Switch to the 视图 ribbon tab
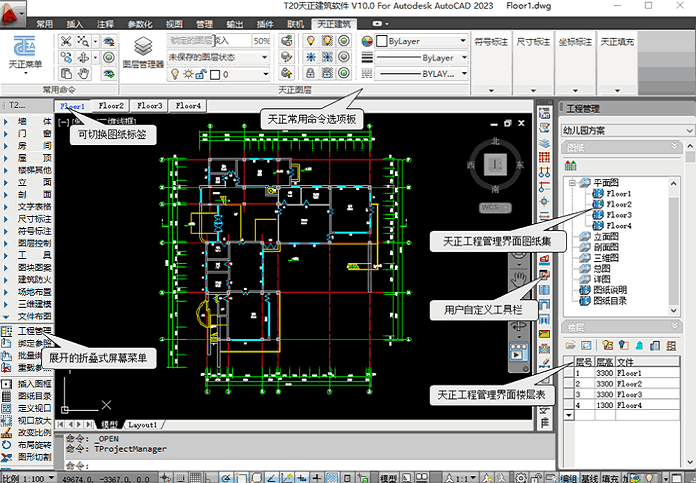 [x=175, y=22]
